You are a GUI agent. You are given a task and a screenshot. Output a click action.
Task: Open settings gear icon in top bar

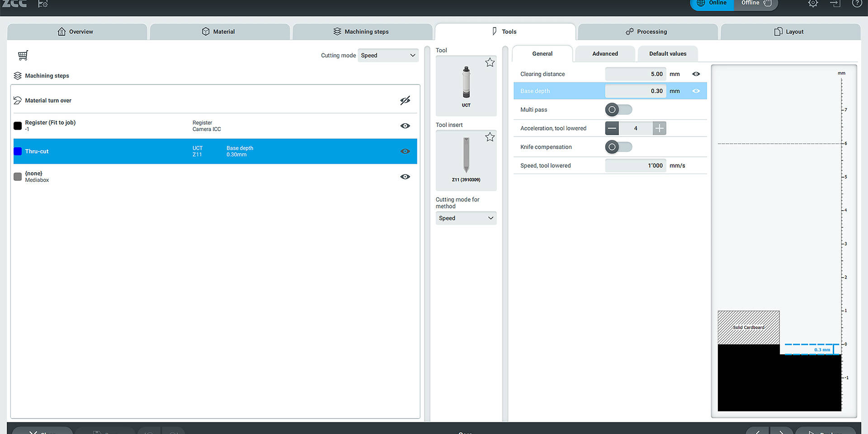pyautogui.click(x=813, y=4)
